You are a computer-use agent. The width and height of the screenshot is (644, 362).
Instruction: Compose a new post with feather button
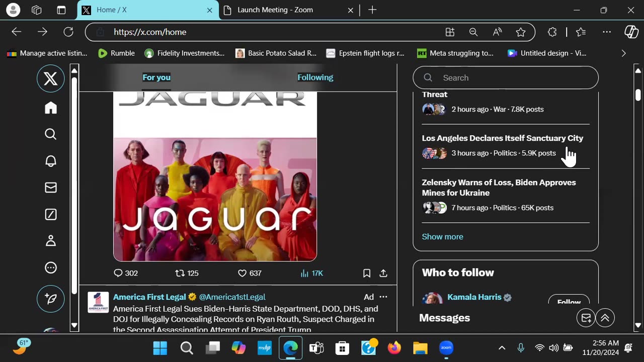(x=51, y=299)
